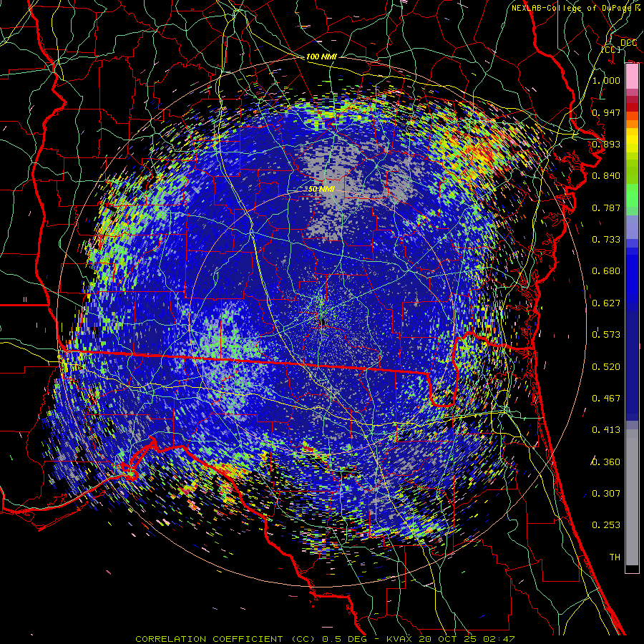Select the 0.680 legend value
The width and height of the screenshot is (644, 644).
pos(606,271)
